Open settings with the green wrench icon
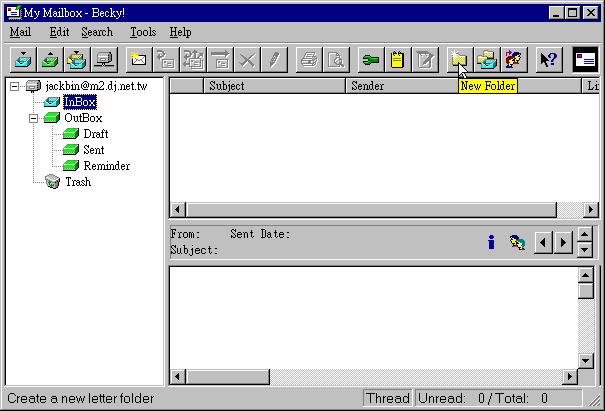 click(x=371, y=60)
